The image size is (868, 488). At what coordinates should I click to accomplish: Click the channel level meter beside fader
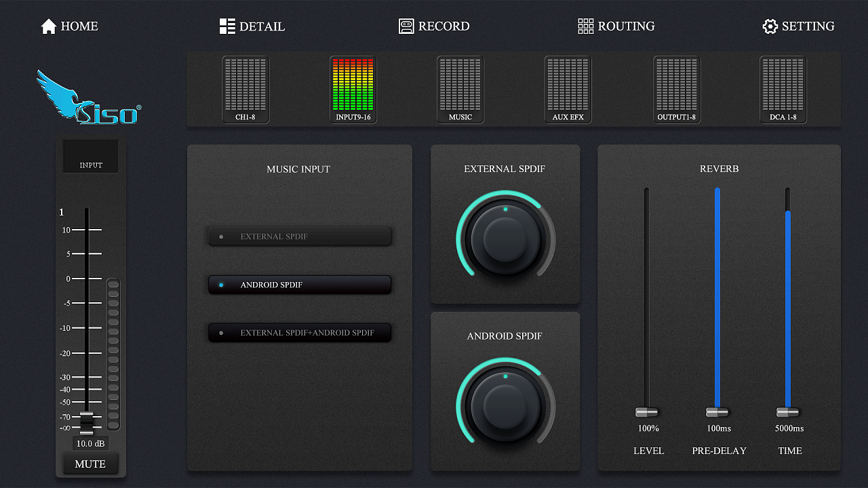(113, 354)
